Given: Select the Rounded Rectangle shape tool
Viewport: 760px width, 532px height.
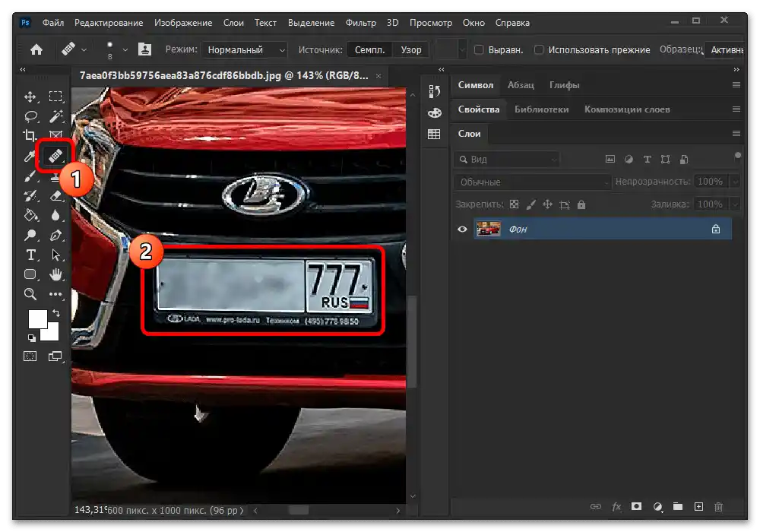Looking at the screenshot, I should click(30, 274).
